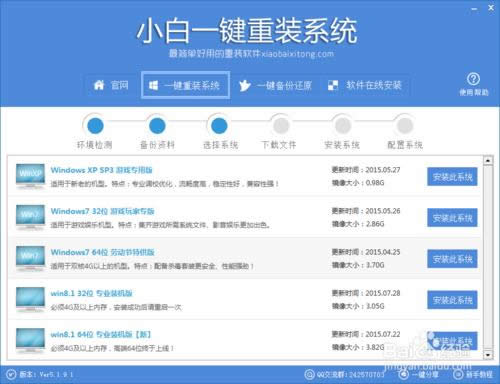This screenshot has width=500, height=384.
Task: Click the Windows7 64位 monitor thumbnail
Action: coord(30,258)
